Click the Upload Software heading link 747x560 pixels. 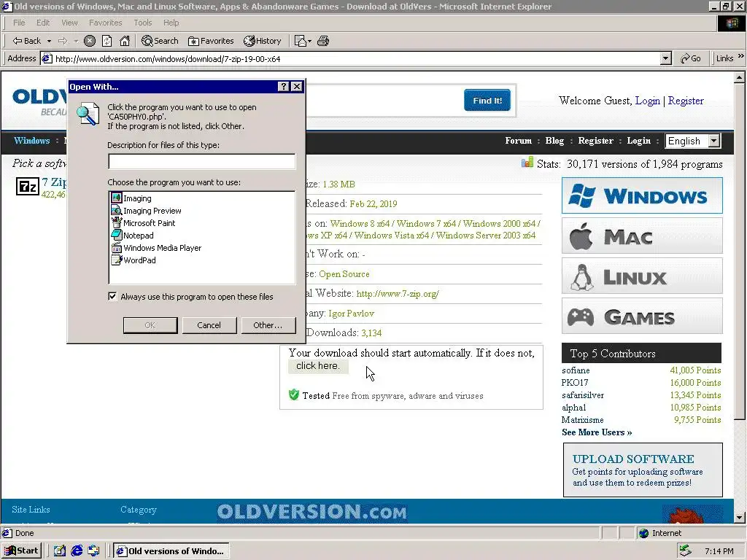pyautogui.click(x=633, y=459)
